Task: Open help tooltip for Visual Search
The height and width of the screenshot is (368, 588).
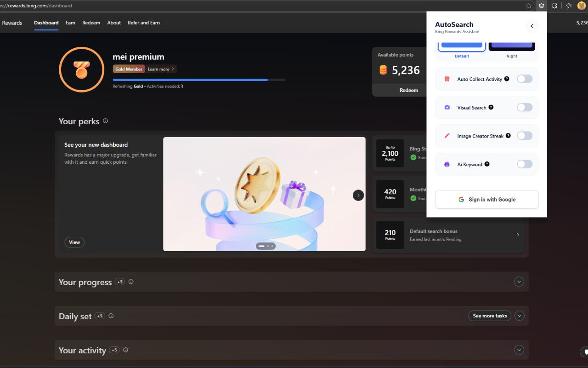Action: click(x=491, y=107)
